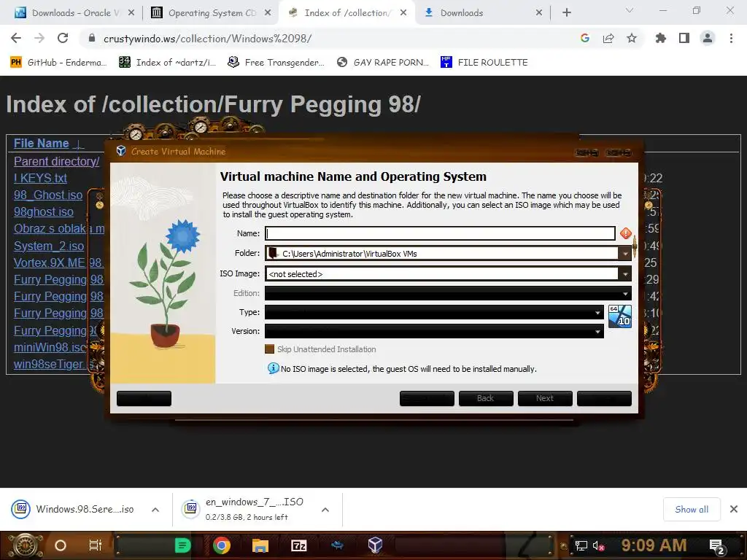The width and height of the screenshot is (747, 560).
Task: Open Chrome from the taskbar
Action: (222, 545)
